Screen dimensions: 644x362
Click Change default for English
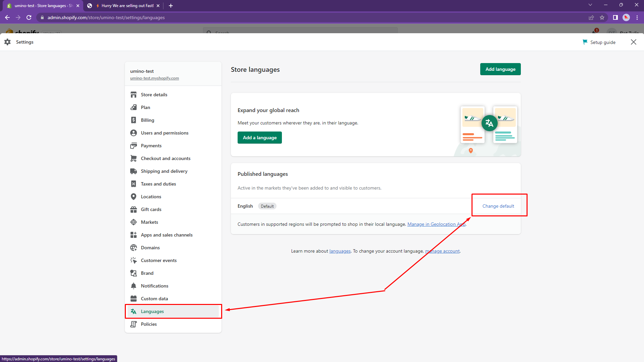click(498, 206)
